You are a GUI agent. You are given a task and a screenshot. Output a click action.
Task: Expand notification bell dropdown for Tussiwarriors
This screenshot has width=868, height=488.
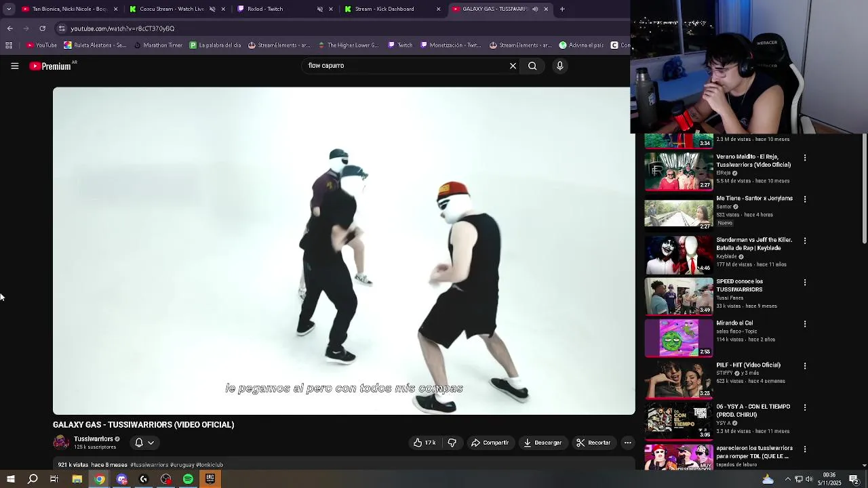tap(144, 443)
